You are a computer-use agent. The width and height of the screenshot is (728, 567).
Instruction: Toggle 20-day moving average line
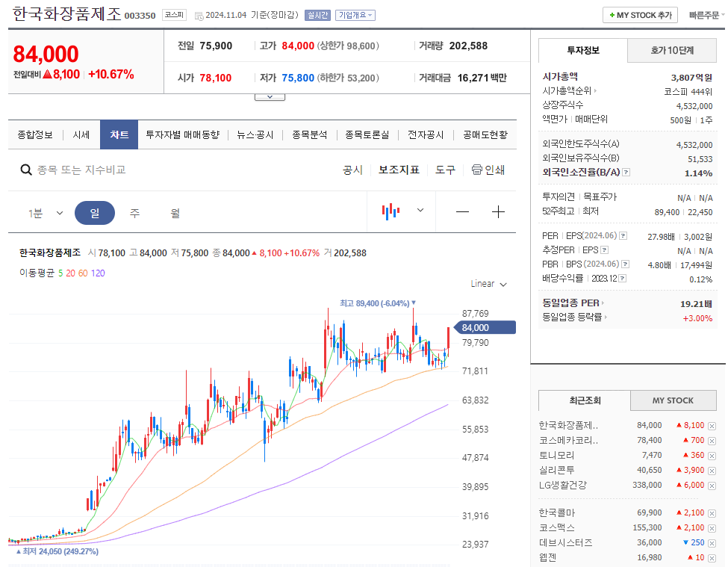pyautogui.click(x=71, y=273)
